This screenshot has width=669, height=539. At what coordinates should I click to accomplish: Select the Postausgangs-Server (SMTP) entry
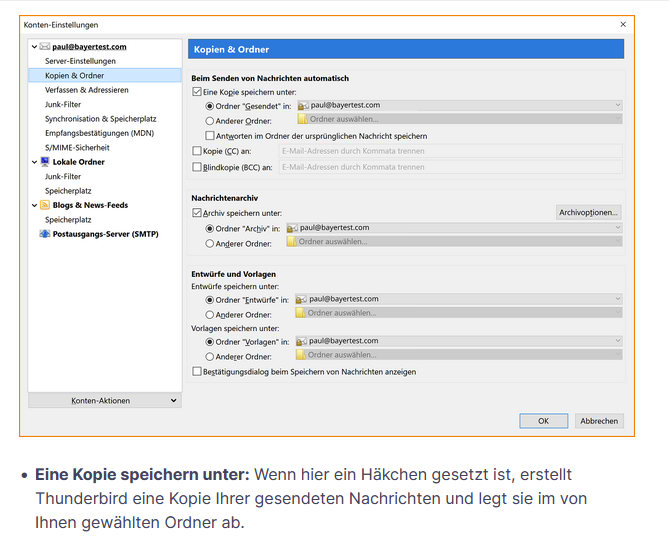105,234
